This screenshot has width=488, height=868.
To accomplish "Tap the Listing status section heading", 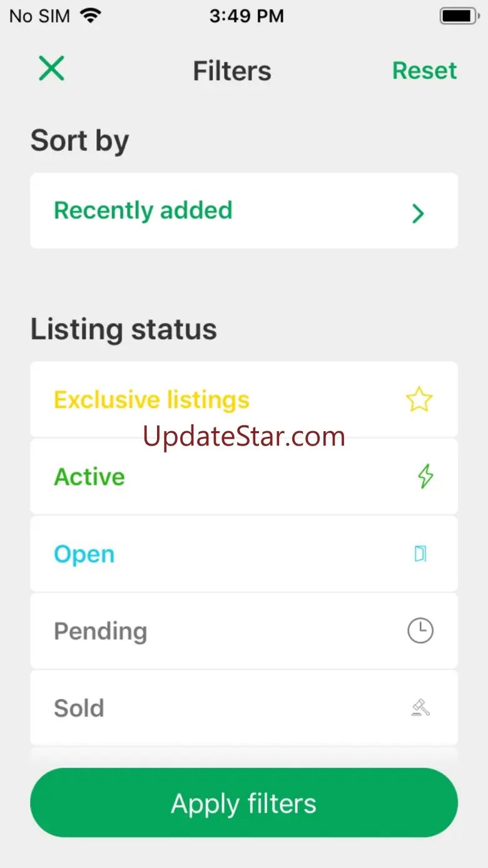I will pyautogui.click(x=124, y=329).
